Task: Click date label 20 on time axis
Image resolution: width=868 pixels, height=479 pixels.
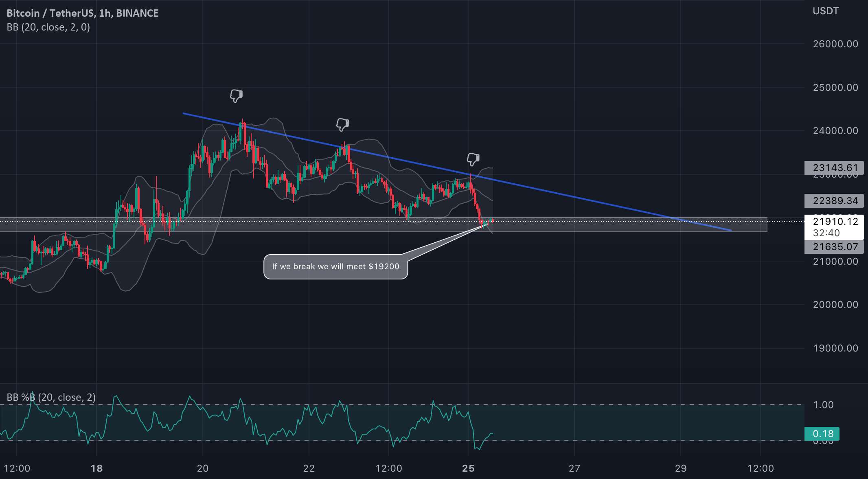Action: [203, 468]
